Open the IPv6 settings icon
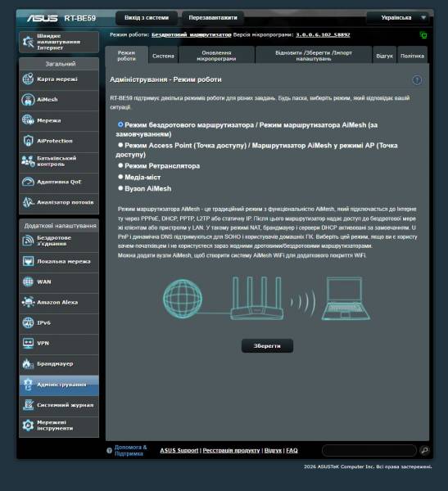 point(28,322)
